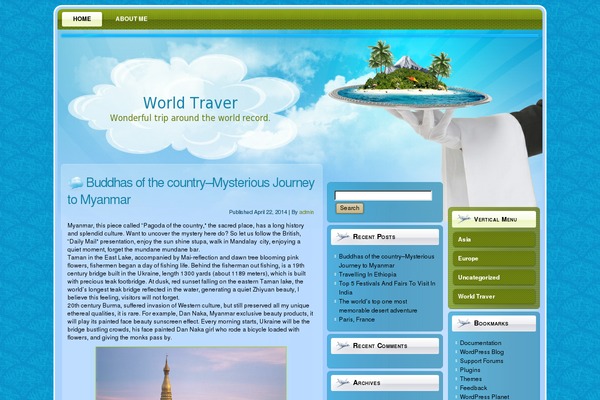Click the cloud icon beside post title

pos(75,183)
